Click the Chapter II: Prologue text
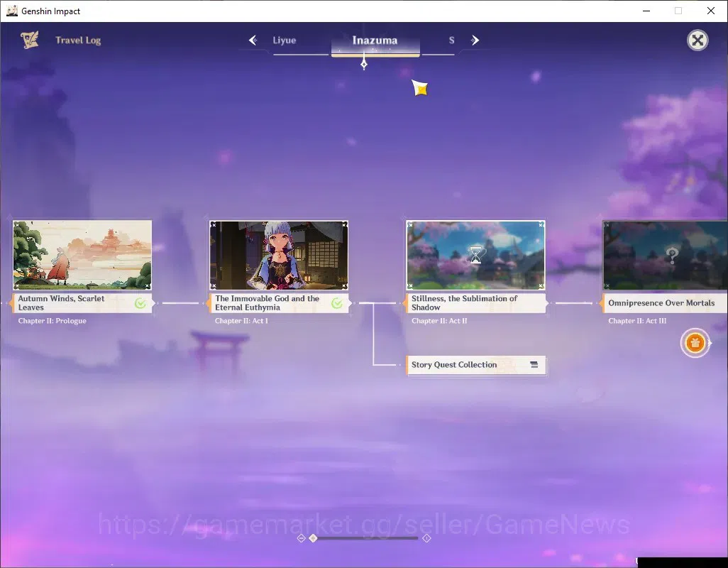This screenshot has height=568, width=728. (52, 321)
